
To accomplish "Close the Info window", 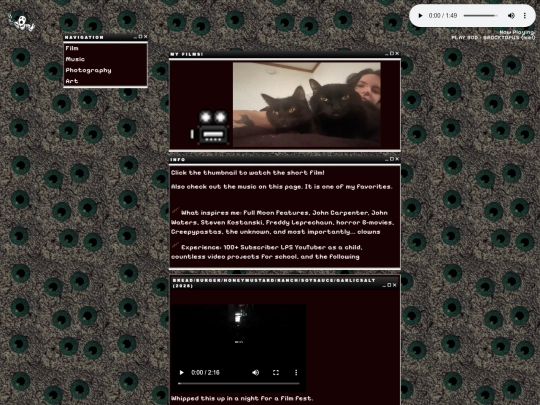I will 397,159.
